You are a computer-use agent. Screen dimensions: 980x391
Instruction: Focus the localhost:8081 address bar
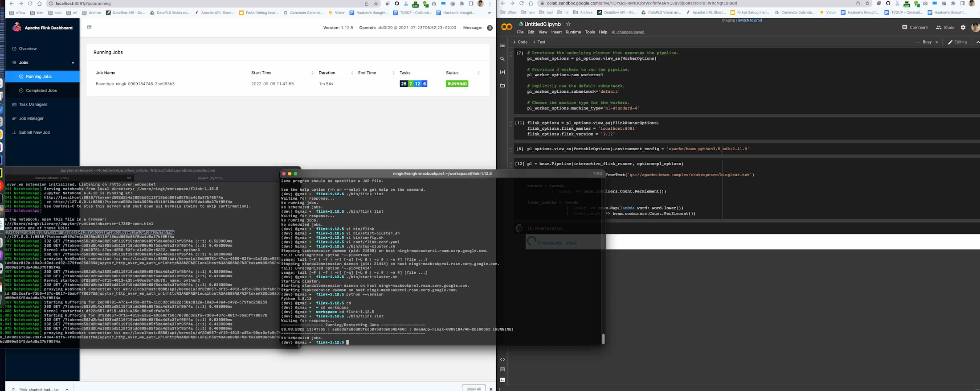tap(205, 4)
